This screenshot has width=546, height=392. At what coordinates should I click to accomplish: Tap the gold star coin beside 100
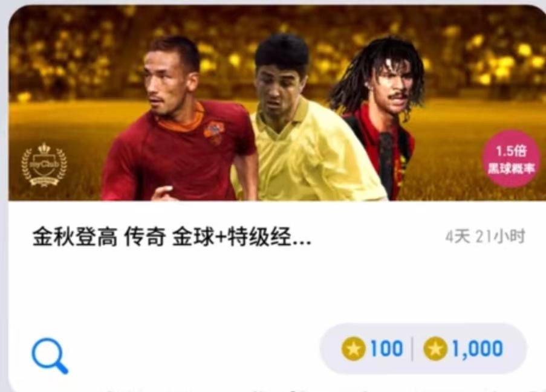[x=354, y=349]
